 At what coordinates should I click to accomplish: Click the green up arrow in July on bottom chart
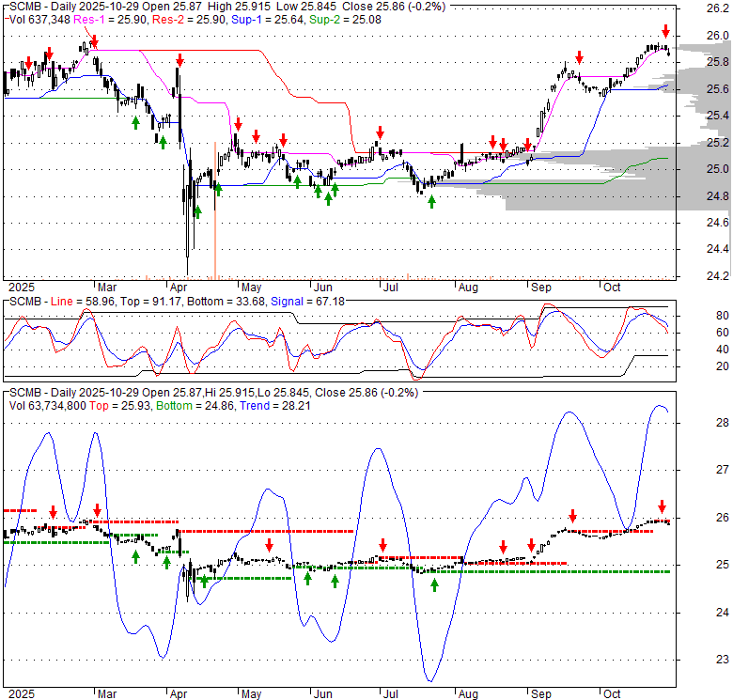click(434, 584)
